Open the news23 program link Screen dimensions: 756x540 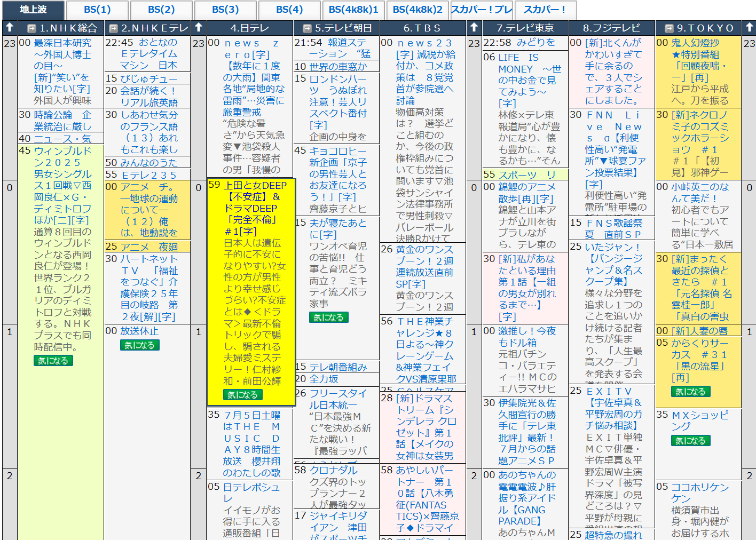tap(424, 43)
